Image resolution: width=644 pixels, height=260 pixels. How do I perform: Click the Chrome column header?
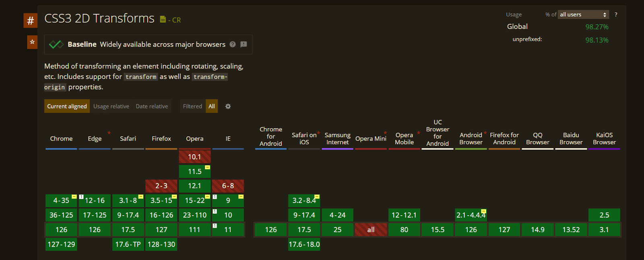61,139
